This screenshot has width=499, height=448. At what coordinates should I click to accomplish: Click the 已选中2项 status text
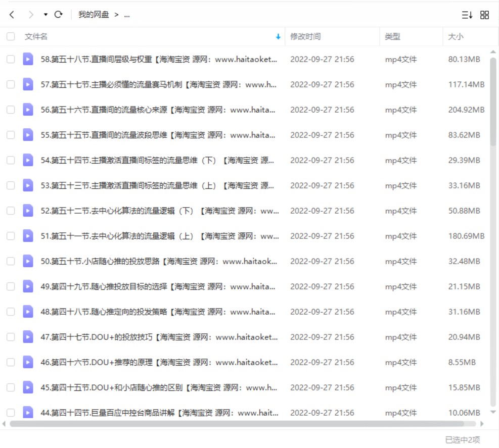click(x=463, y=440)
